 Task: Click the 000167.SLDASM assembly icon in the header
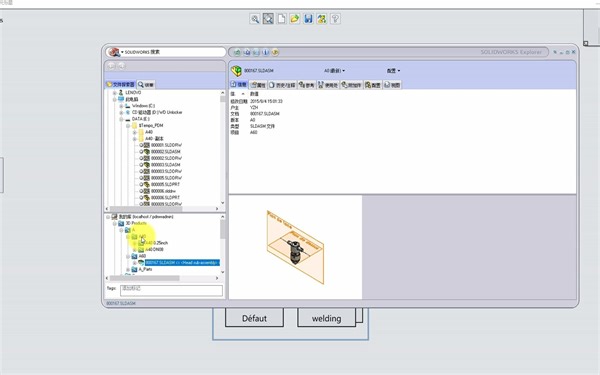pos(236,71)
